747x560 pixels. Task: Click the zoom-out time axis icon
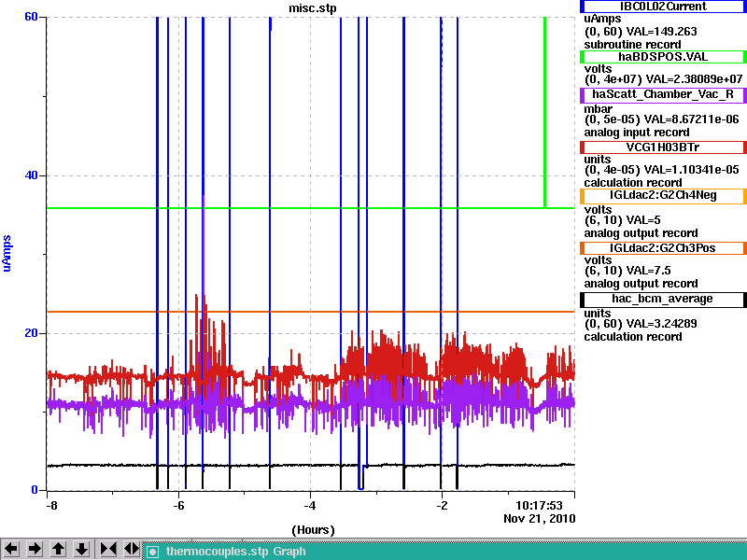click(x=132, y=549)
